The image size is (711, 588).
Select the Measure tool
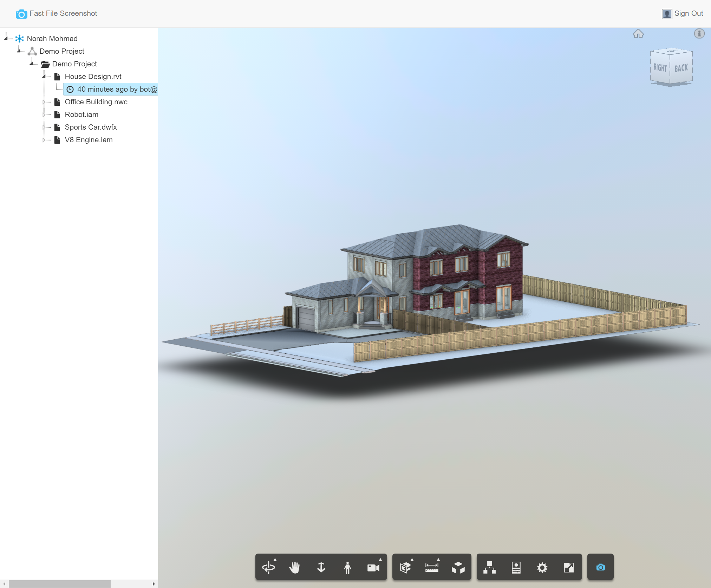point(432,567)
